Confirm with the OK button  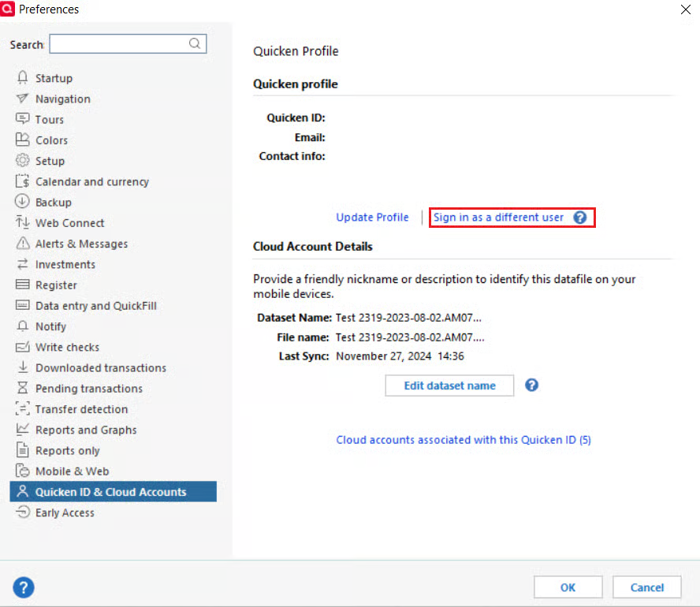[x=568, y=587]
